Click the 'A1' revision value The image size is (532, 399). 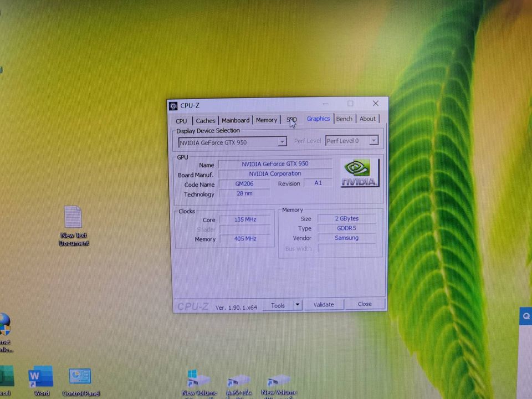318,183
